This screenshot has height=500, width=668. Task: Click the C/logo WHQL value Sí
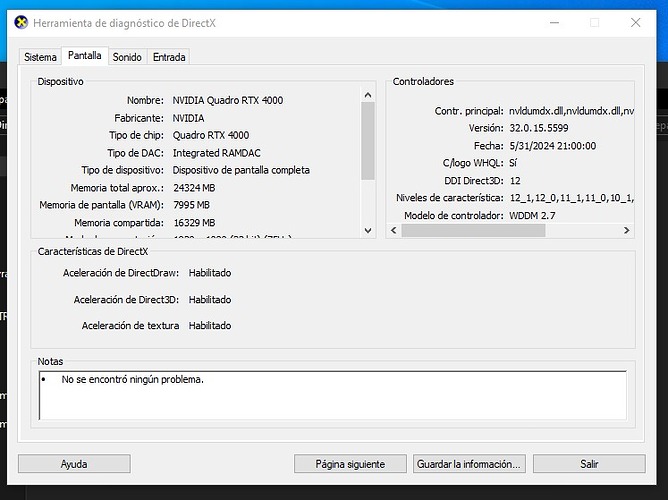513,163
